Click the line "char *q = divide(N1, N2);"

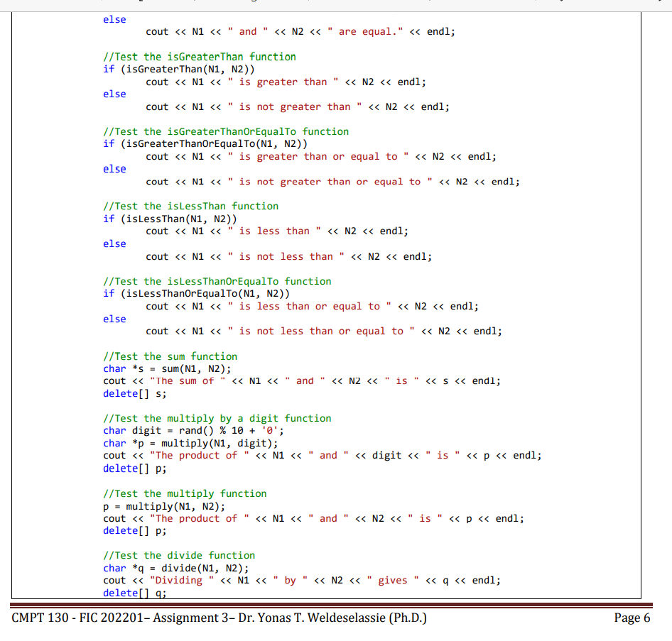(x=175, y=569)
